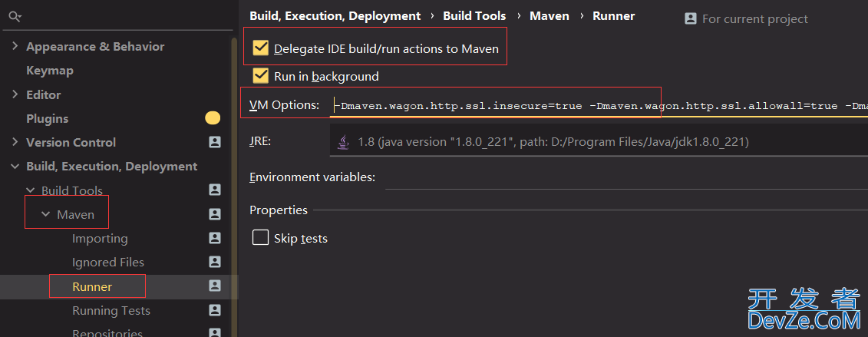
Task: Enable the Skip tests checkbox
Action: [x=261, y=238]
